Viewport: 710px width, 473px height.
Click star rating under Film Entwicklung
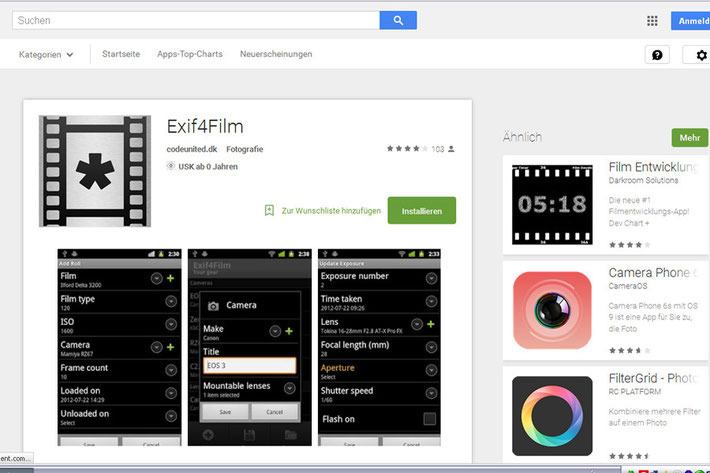tap(629, 245)
